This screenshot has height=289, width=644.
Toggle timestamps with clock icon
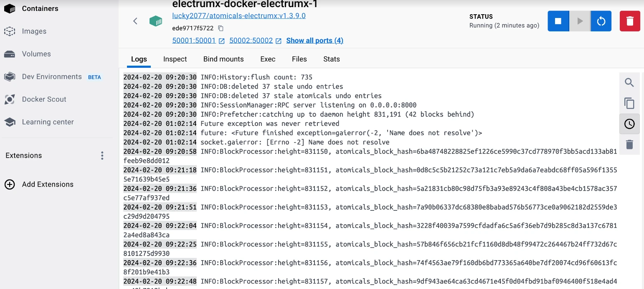click(629, 124)
